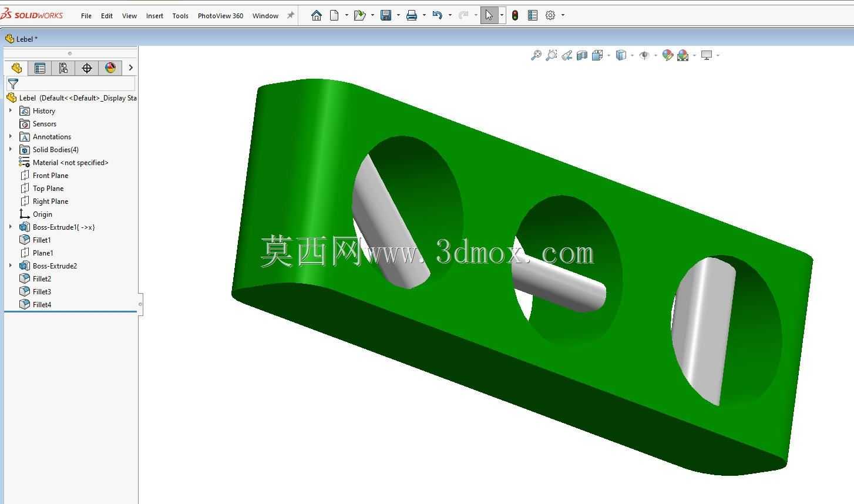
Task: Open the View menu
Action: (129, 16)
